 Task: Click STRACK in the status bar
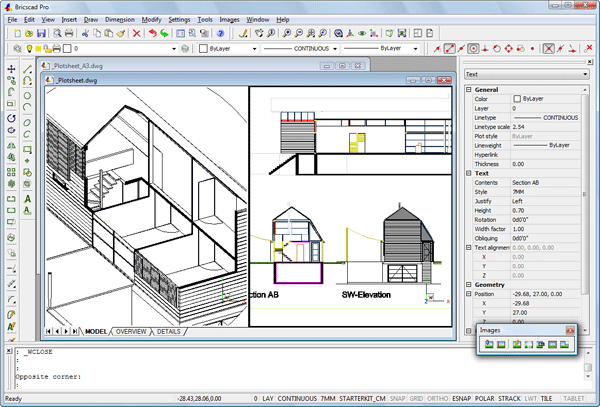[509, 399]
